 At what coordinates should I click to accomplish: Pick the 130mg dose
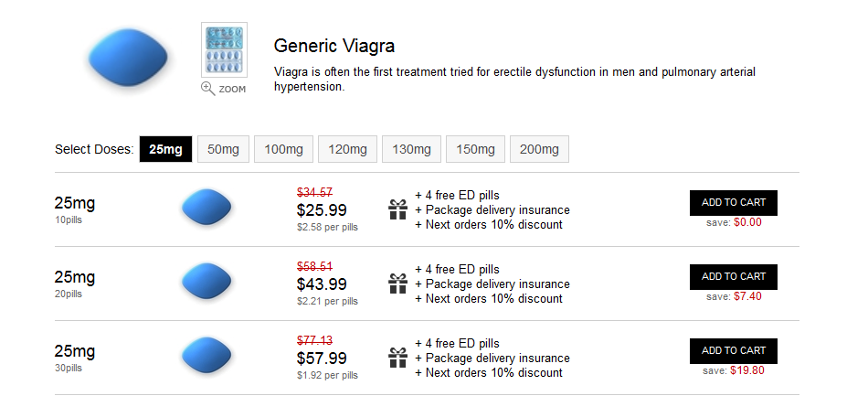point(411,149)
